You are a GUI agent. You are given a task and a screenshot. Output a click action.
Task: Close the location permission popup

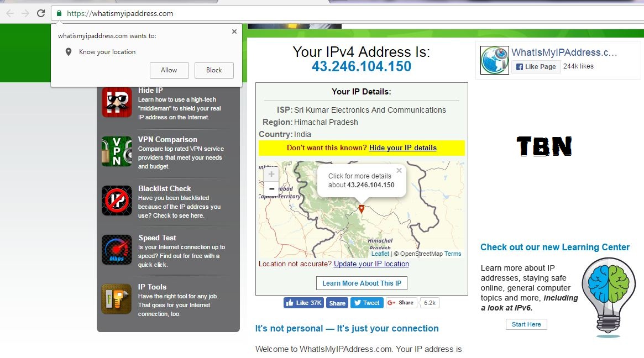(x=234, y=31)
